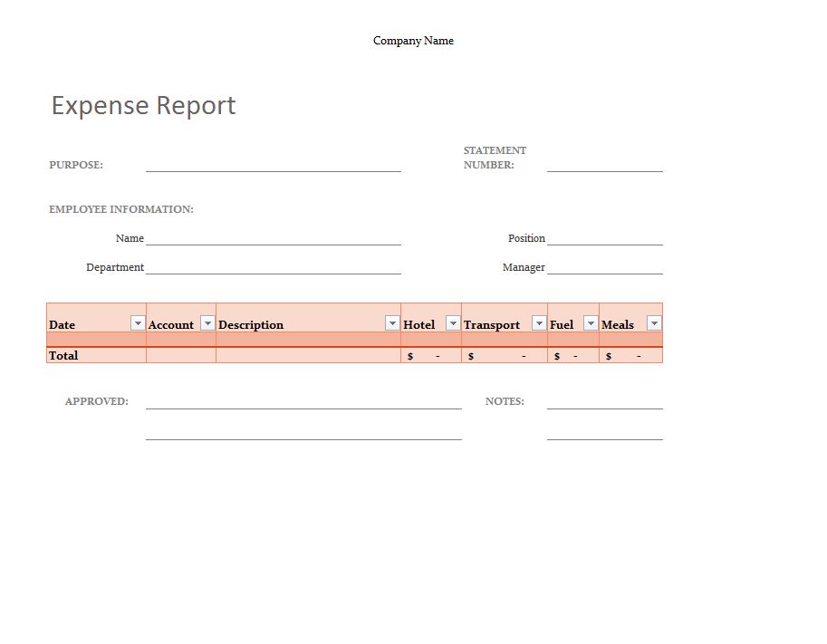Open the Date column filter dropdown
This screenshot has height=644, width=827.
(x=138, y=322)
